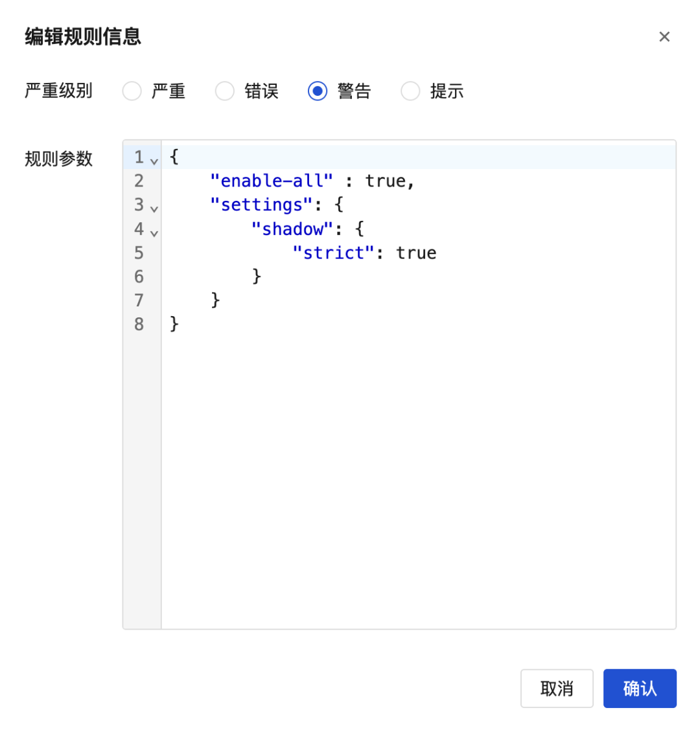Select the 提示 severity radio button

(410, 91)
